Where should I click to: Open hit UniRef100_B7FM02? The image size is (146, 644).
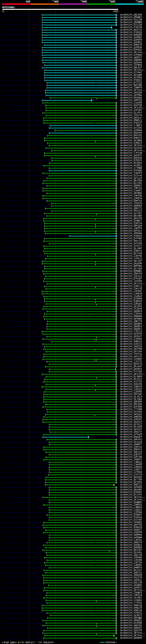coord(131,50)
